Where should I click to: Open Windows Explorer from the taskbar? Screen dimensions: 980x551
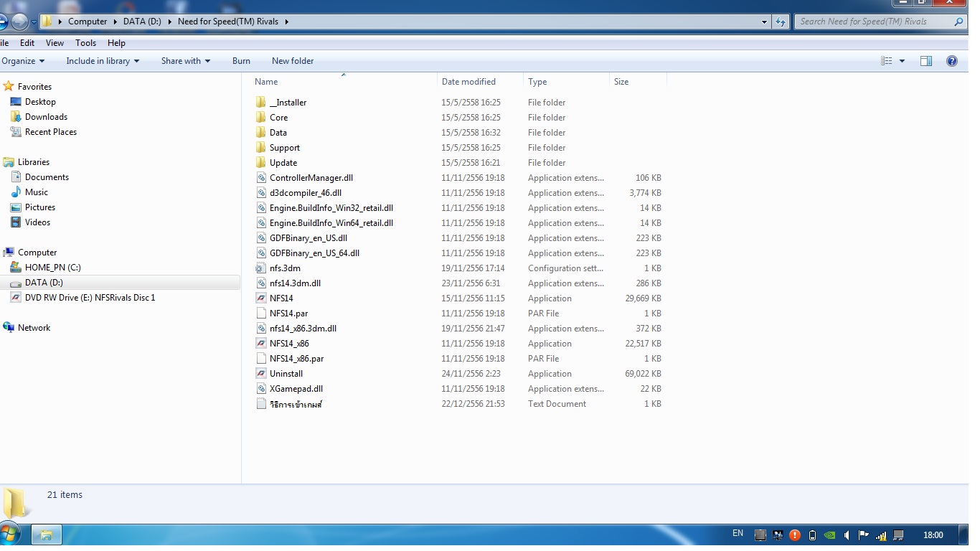coord(47,534)
